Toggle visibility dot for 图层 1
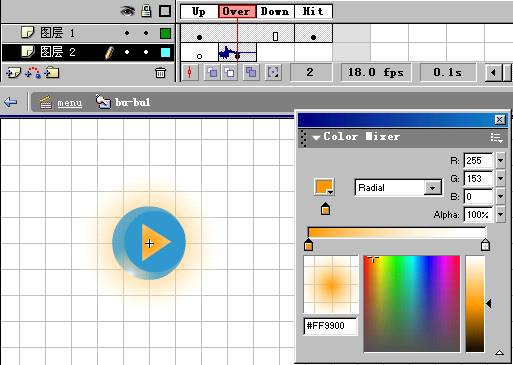Image resolution: width=513 pixels, height=365 pixels. (x=127, y=33)
